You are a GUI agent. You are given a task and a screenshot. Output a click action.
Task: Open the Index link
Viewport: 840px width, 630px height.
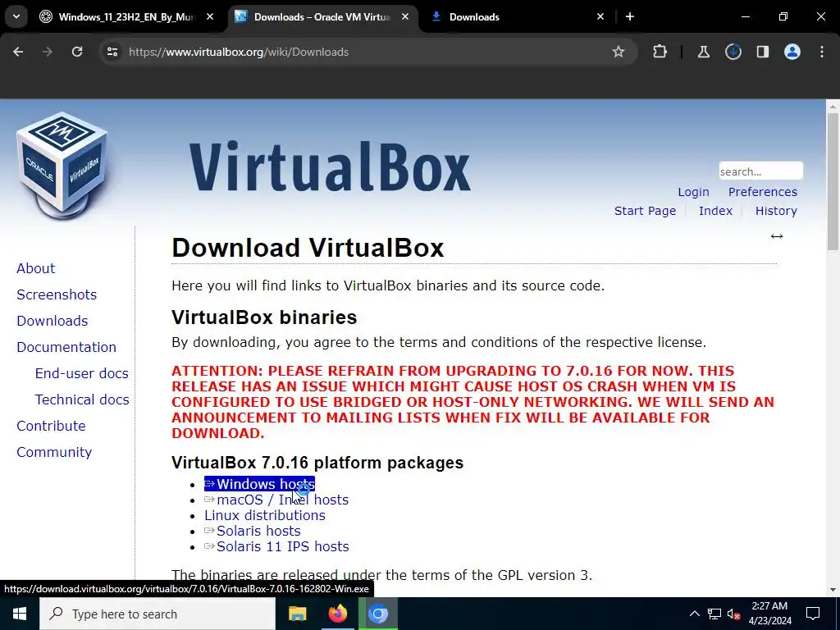pyautogui.click(x=715, y=211)
